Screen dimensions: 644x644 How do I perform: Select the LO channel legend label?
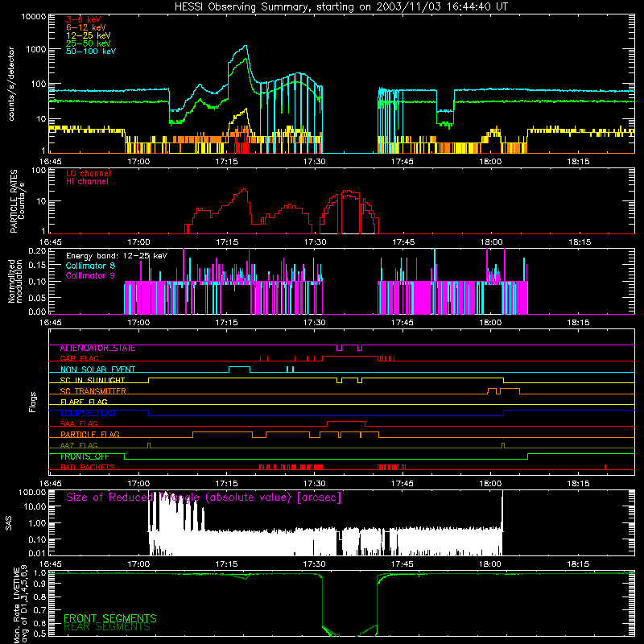89,173
